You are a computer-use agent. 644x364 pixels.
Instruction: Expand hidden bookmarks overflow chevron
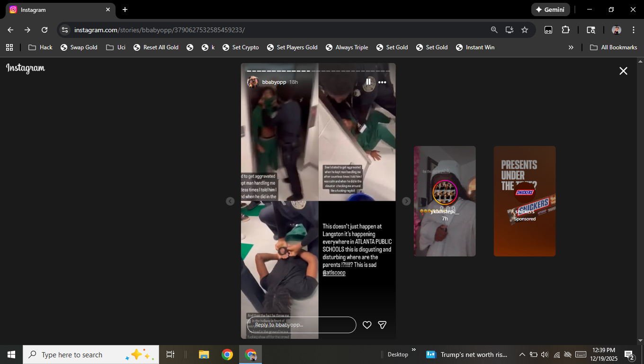coord(571,47)
